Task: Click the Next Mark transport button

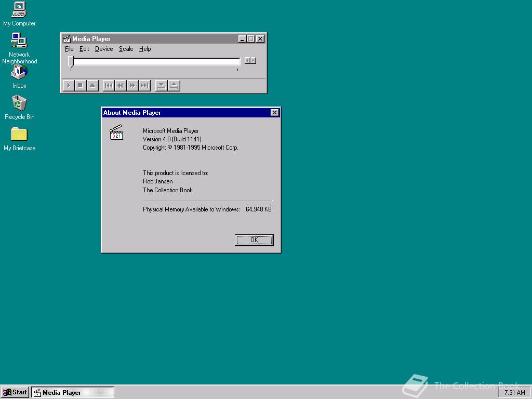Action: click(x=144, y=86)
